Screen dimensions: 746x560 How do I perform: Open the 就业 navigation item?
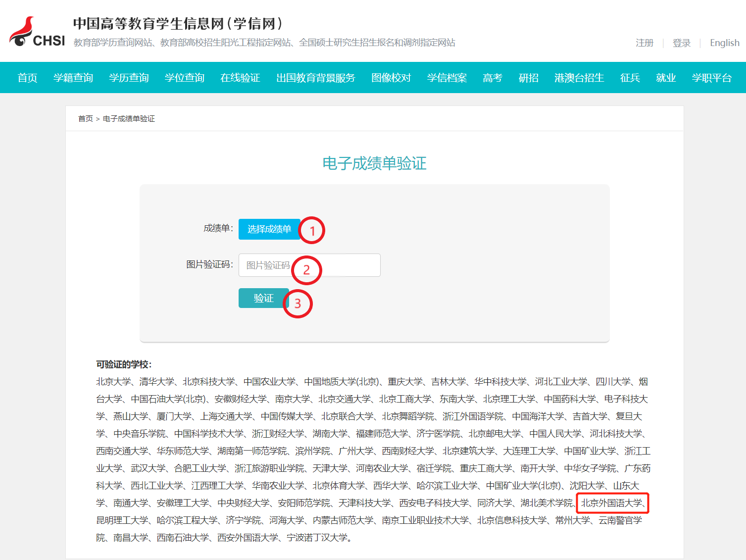[666, 78]
